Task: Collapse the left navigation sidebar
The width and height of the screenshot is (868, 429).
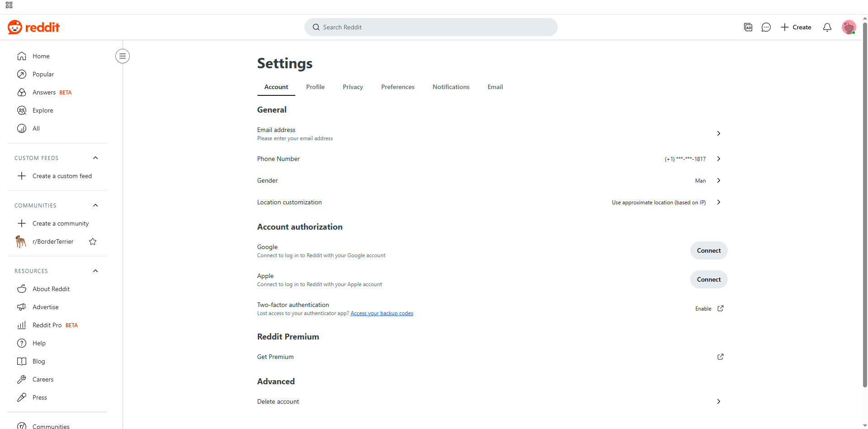Action: 123,56
